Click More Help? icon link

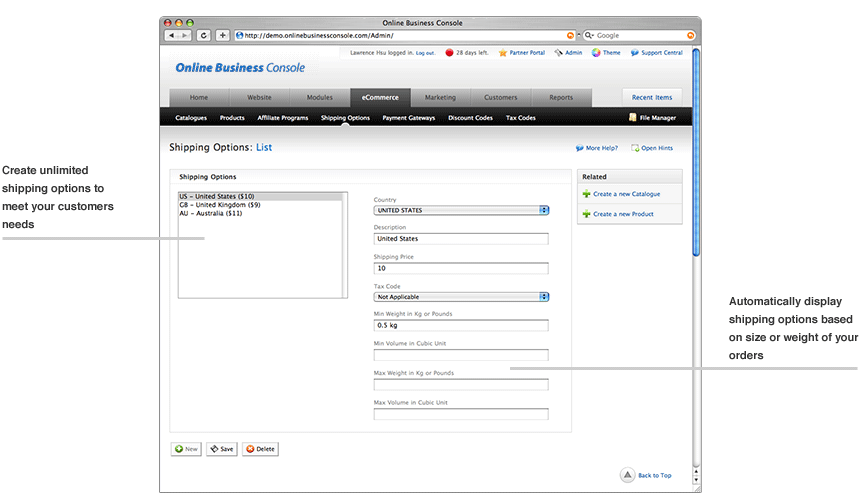580,148
